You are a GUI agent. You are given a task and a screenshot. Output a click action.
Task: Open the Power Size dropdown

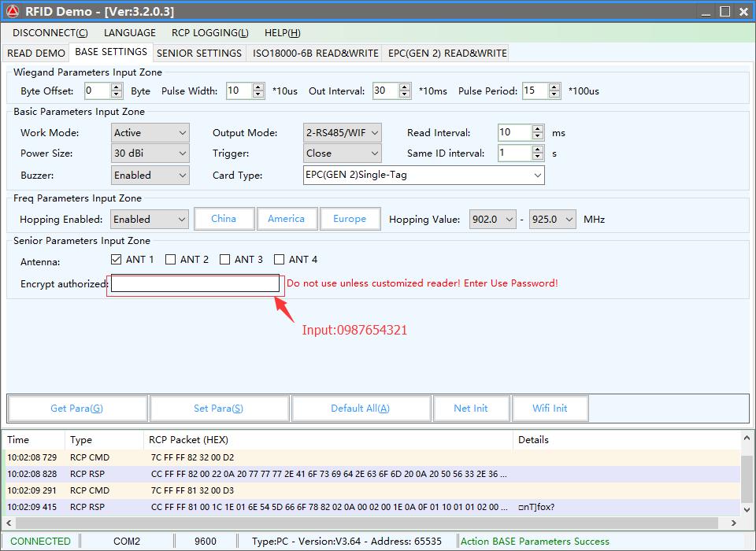tap(150, 153)
